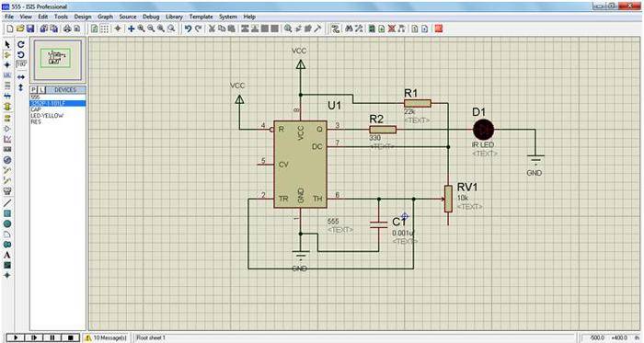The image size is (644, 343).
Task: Click the Open design folder icon
Action: (x=20, y=29)
